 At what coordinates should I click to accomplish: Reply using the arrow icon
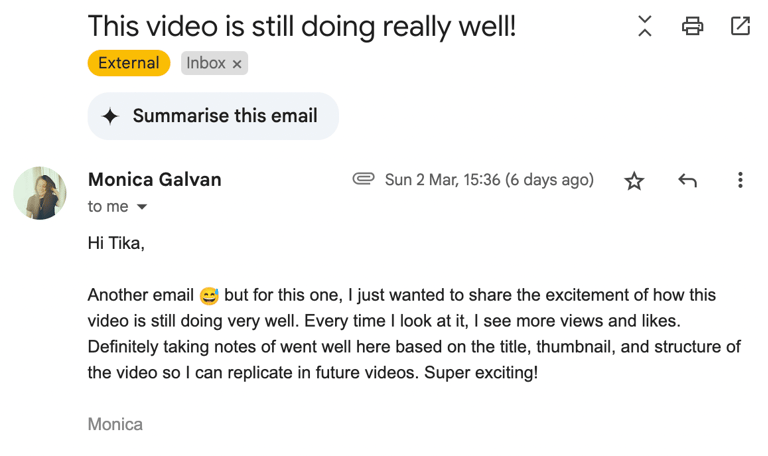click(x=687, y=180)
